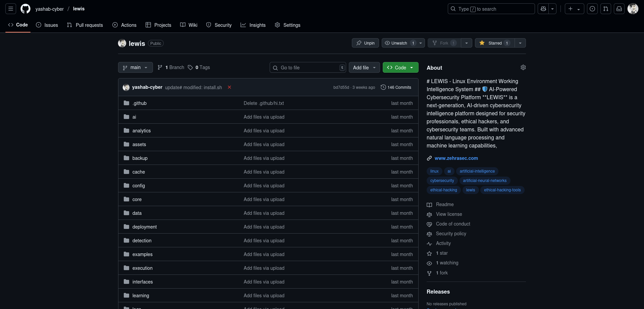
Task: Open the 146 Commits history link
Action: pyautogui.click(x=396, y=87)
